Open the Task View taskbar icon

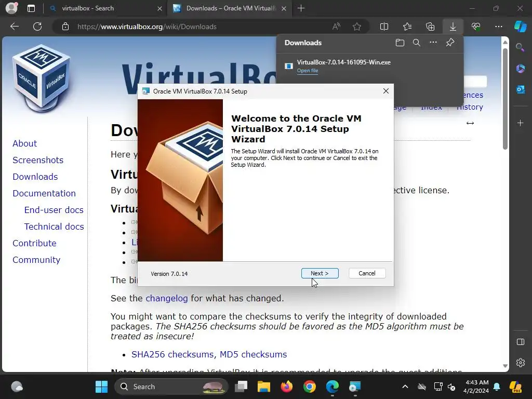point(241,387)
